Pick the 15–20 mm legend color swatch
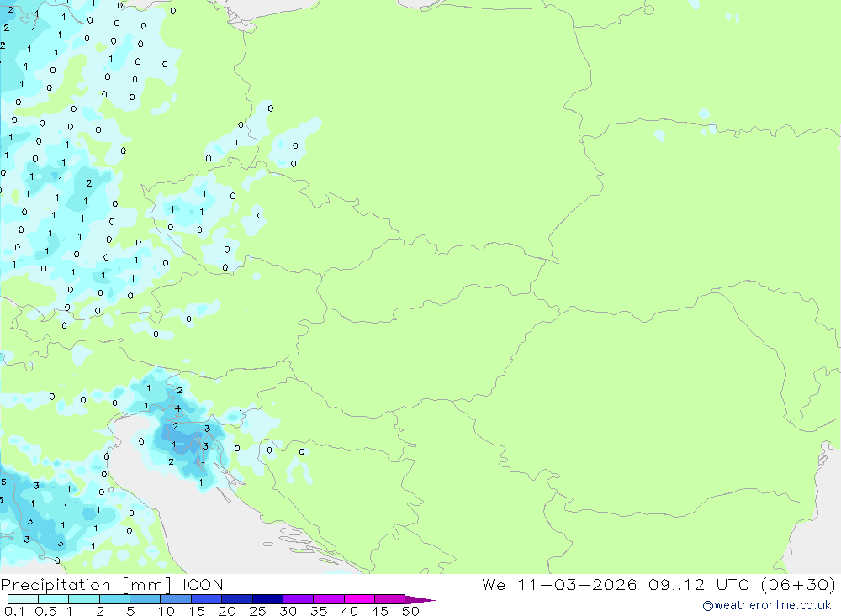 pos(207,599)
